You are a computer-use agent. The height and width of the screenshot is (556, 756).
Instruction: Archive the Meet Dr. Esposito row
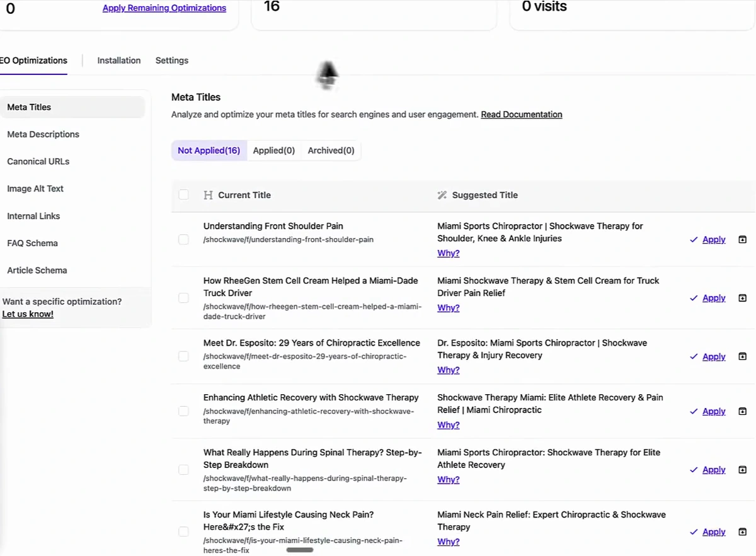pyautogui.click(x=742, y=356)
